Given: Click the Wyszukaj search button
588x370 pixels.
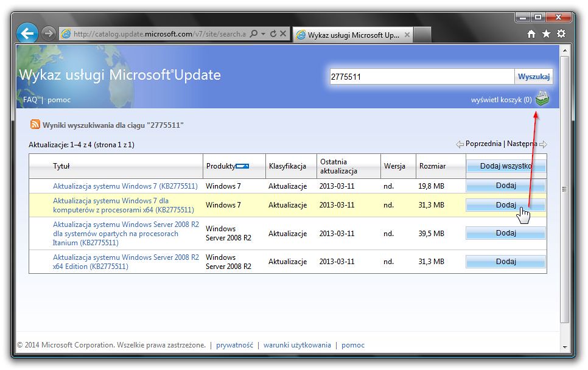Looking at the screenshot, I should pos(533,77).
